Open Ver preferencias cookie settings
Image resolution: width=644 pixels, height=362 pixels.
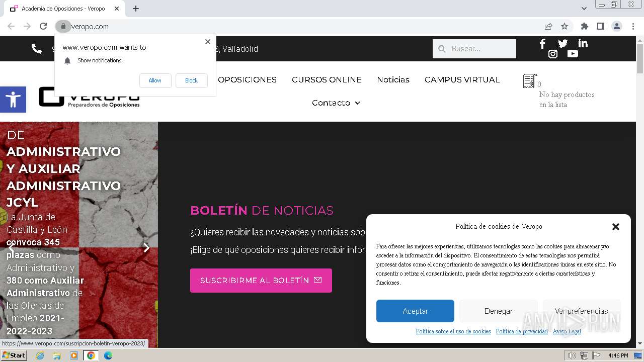click(x=581, y=311)
